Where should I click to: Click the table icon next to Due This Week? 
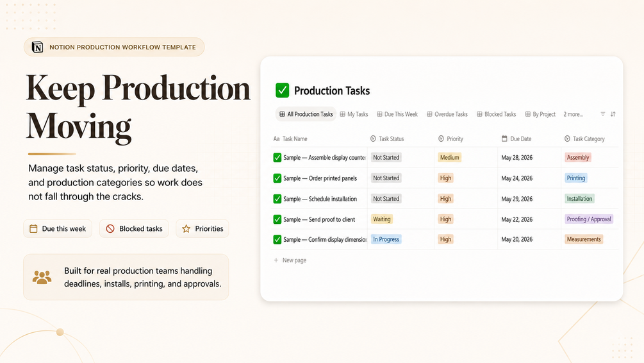click(379, 114)
